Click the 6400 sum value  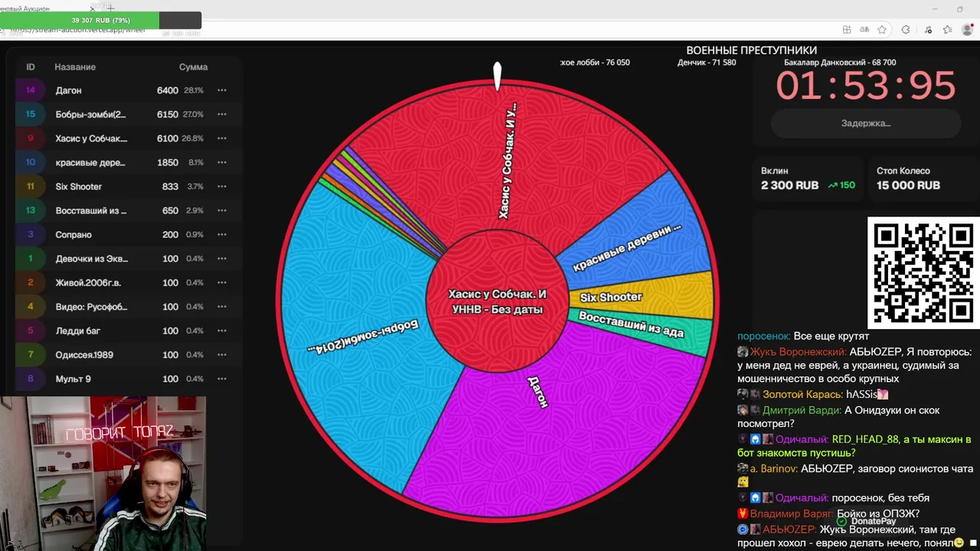168,90
